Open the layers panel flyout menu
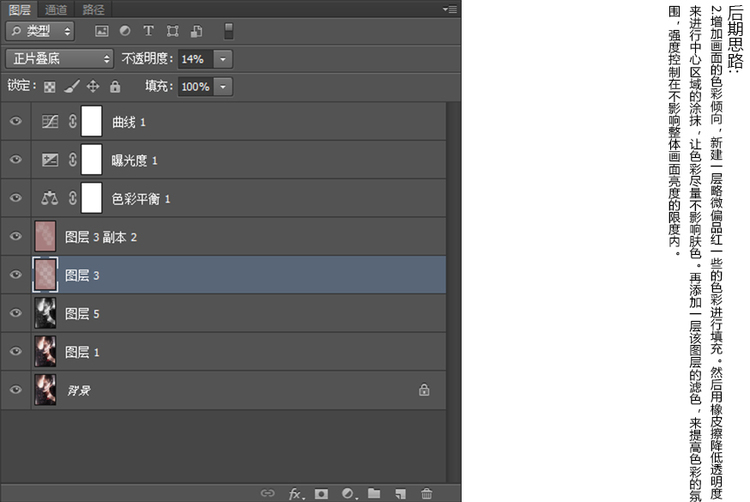750x502 pixels. point(450,9)
